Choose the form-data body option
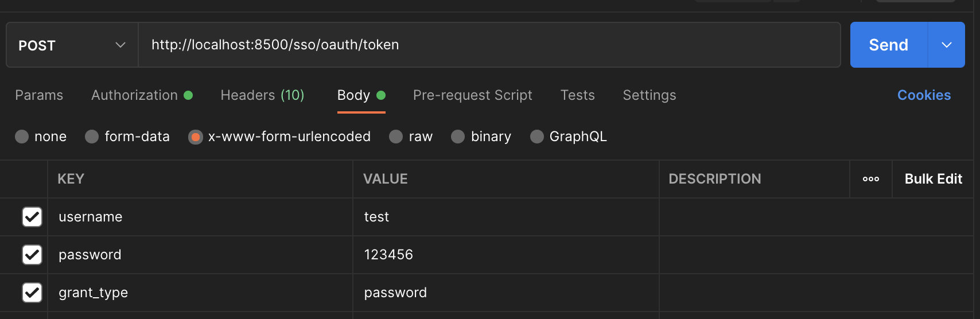Viewport: 980px width, 319px height. tap(92, 137)
